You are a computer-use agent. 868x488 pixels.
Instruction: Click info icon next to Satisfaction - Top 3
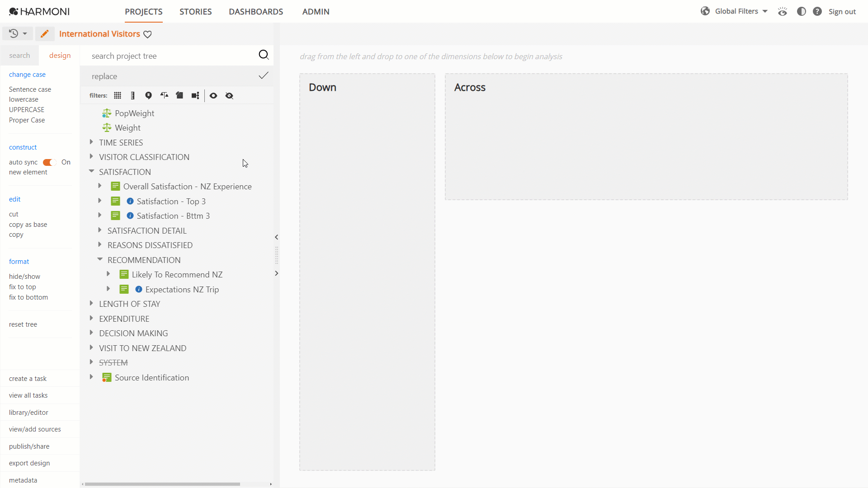(x=130, y=201)
